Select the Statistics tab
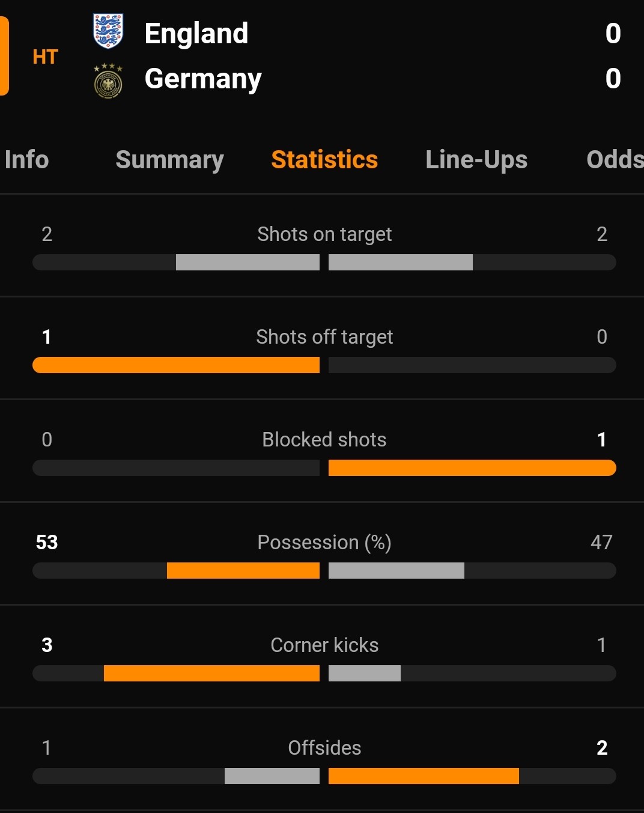644x813 pixels. pyautogui.click(x=324, y=160)
